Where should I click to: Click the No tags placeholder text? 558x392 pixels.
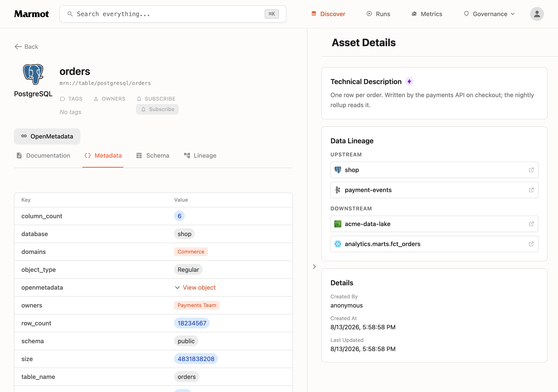tap(70, 112)
